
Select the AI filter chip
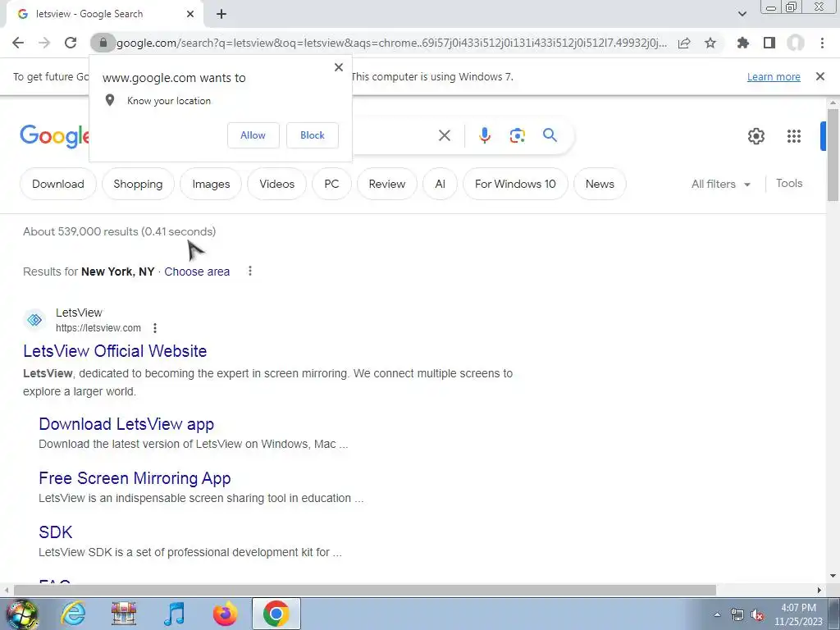tap(440, 184)
